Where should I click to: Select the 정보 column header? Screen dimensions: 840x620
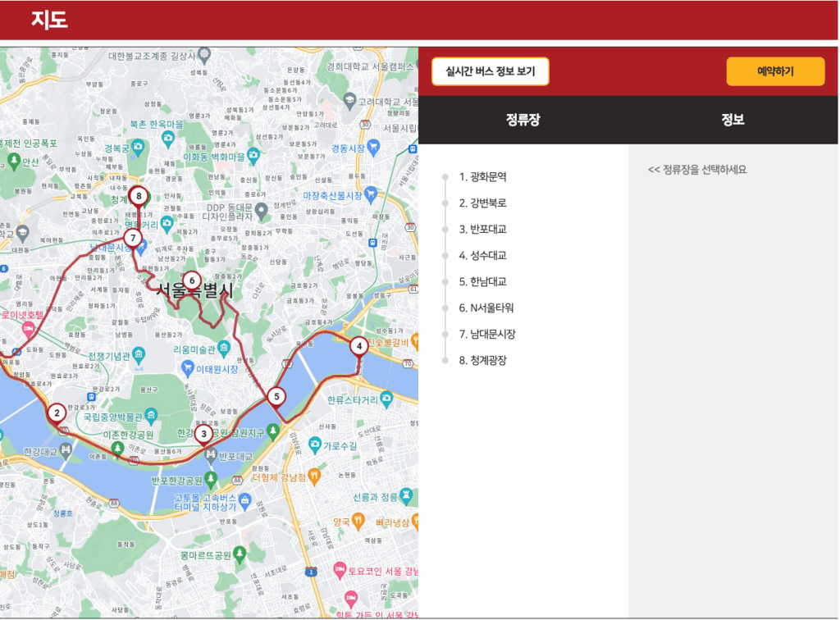tap(733, 120)
